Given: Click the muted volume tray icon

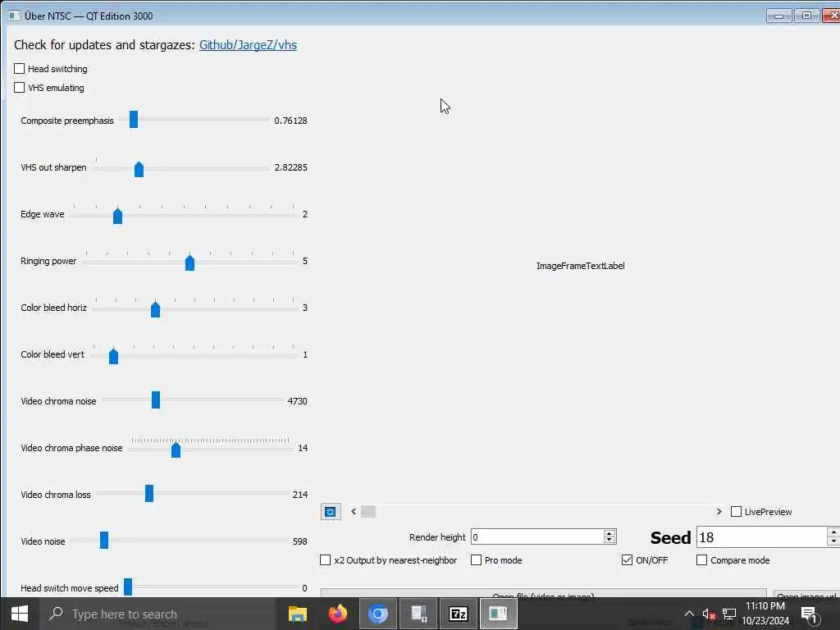Looking at the screenshot, I should coord(709,614).
